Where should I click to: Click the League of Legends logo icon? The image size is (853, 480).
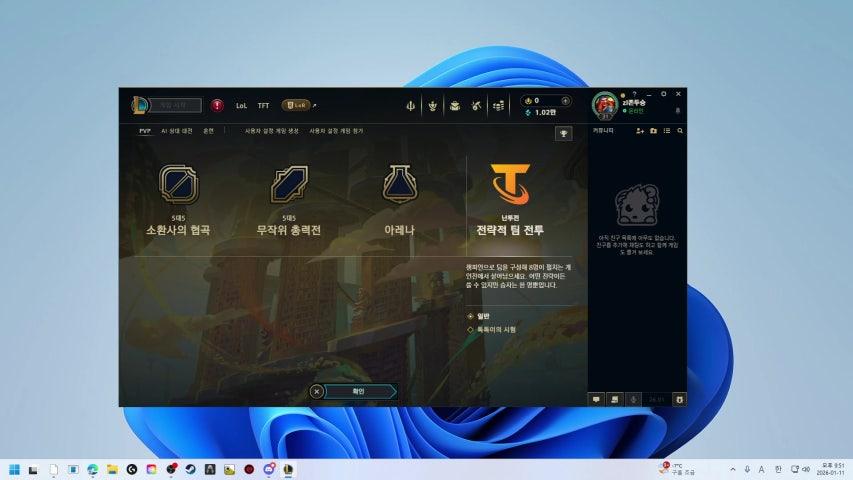[x=140, y=105]
